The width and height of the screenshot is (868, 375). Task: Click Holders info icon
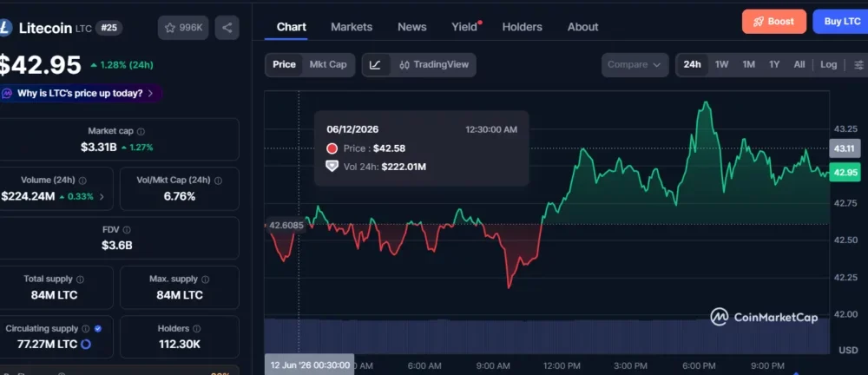tap(196, 328)
